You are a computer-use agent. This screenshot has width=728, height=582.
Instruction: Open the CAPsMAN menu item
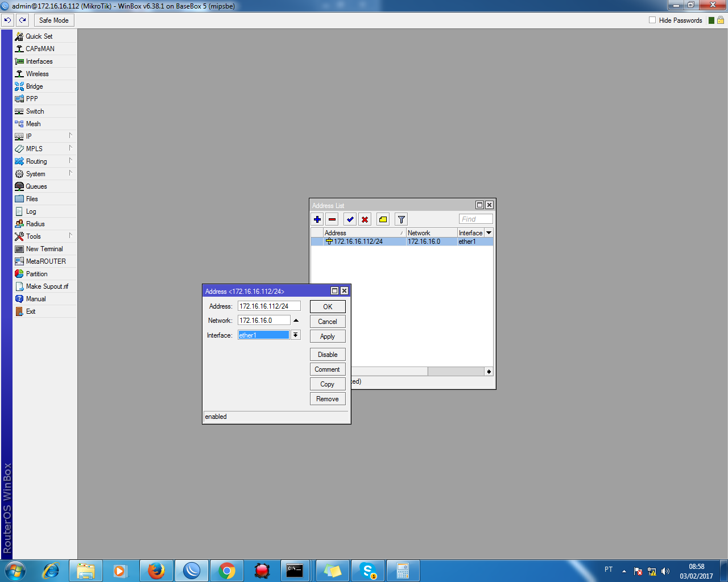[45, 49]
